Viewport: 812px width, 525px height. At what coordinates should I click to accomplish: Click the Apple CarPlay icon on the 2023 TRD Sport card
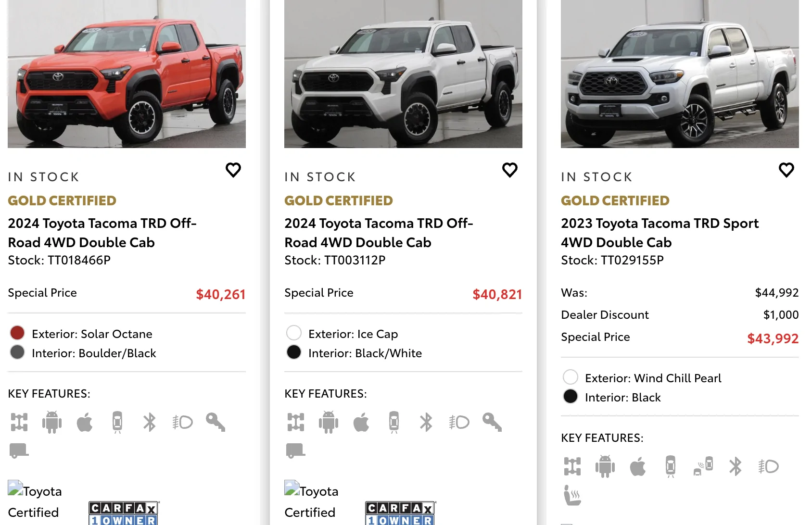(x=638, y=465)
